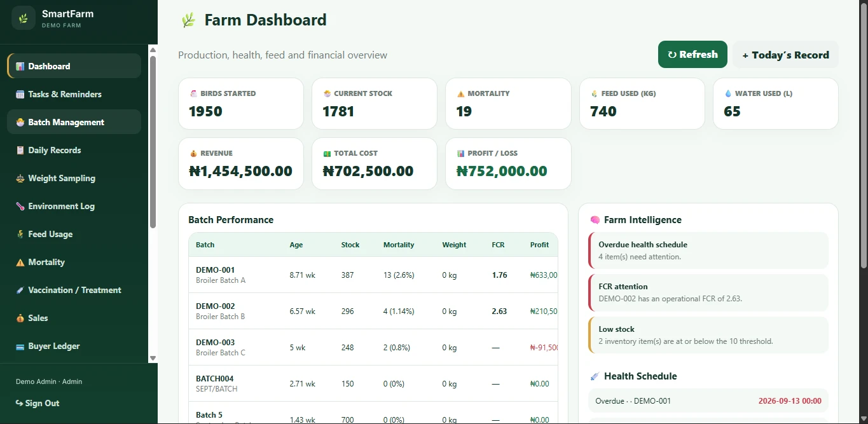Screen dimensions: 868x424
Task: Open Daily Records section
Action: [x=74, y=150]
